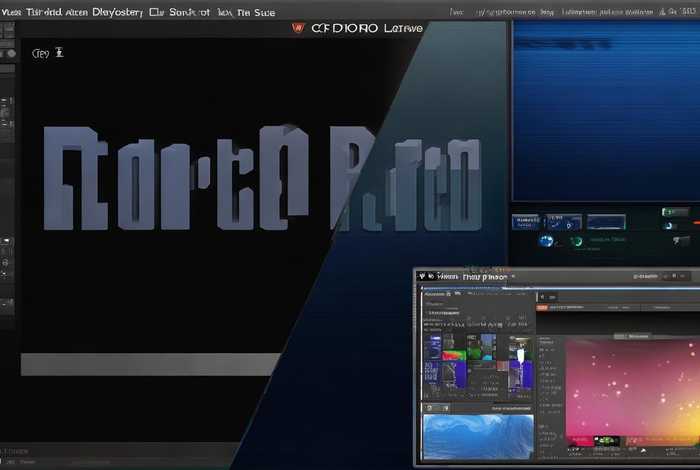Click the icon at top right corner of screen
700x470 pixels.
click(690, 13)
